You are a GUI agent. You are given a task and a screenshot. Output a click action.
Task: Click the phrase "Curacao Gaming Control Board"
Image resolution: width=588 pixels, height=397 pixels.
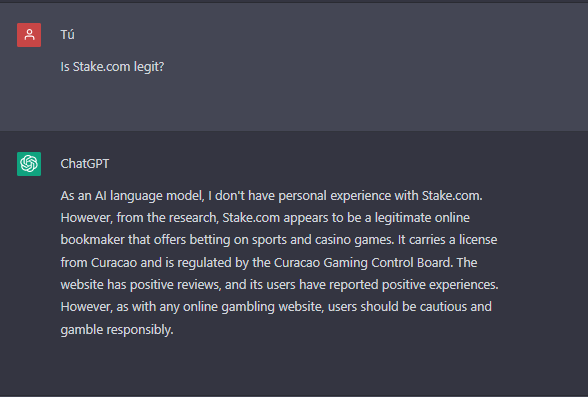pos(362,262)
